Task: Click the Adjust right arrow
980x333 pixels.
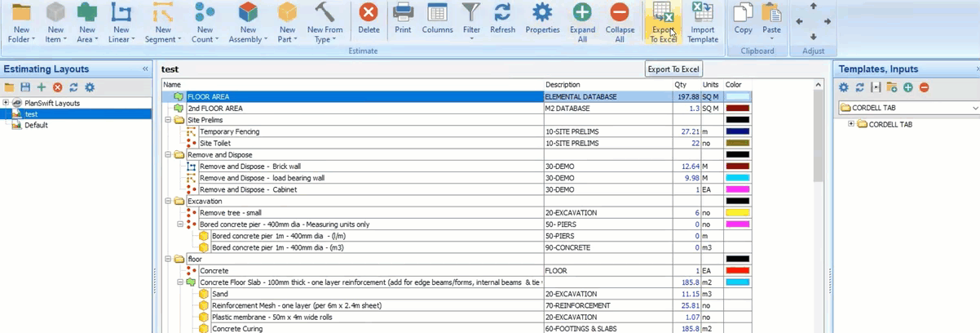Action: point(828,22)
